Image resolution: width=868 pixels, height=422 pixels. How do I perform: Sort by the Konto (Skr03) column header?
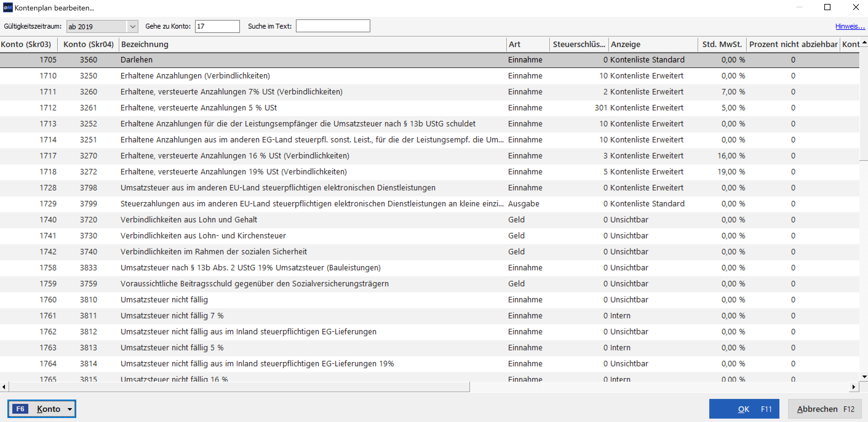coord(29,45)
